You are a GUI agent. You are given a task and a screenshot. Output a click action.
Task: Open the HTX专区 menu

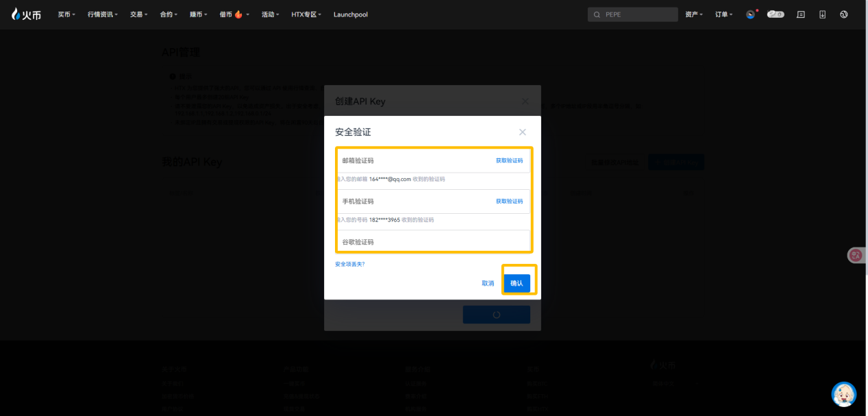pyautogui.click(x=307, y=14)
